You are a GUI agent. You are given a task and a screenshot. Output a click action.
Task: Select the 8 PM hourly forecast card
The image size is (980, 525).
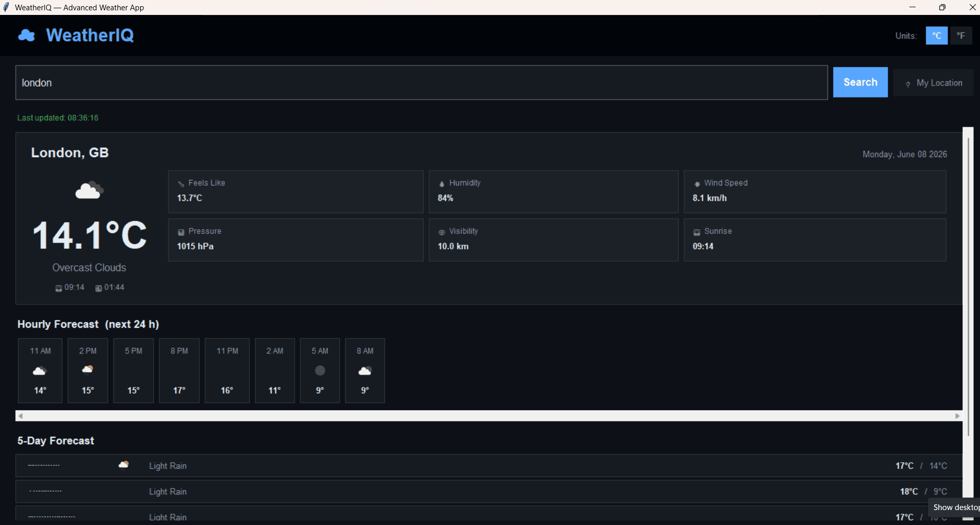point(179,370)
